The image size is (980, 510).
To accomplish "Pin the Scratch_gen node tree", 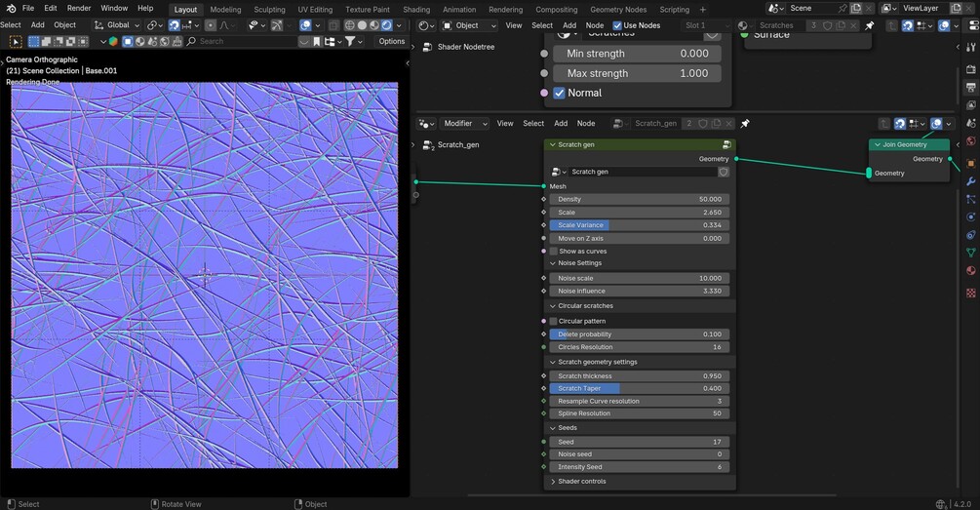I will click(x=745, y=124).
